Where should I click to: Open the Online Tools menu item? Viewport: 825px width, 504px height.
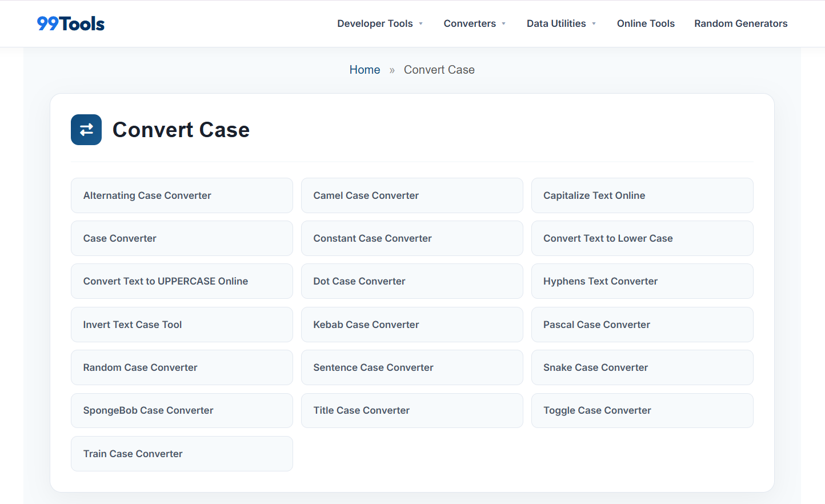pyautogui.click(x=646, y=23)
